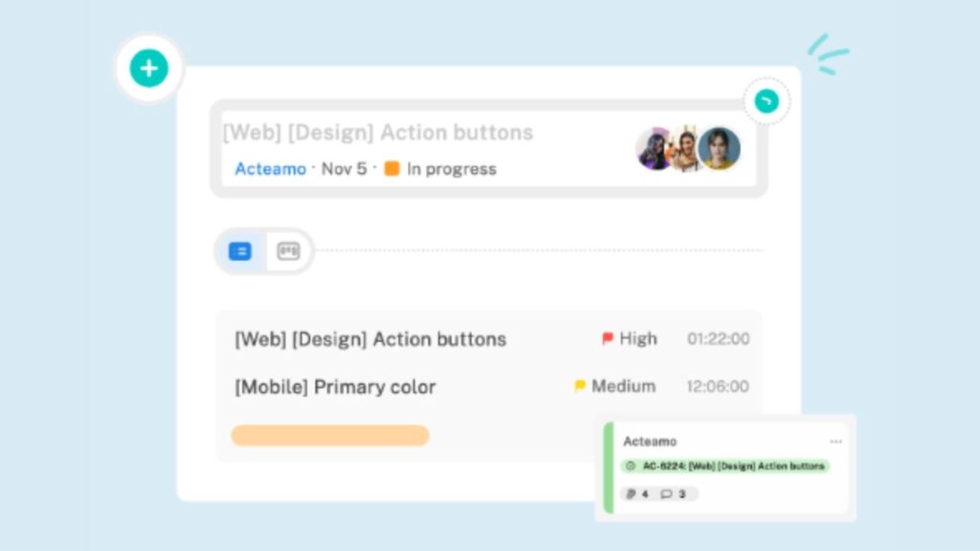The width and height of the screenshot is (980, 551).
Task: Click the AC-6224 green task tag
Action: tap(725, 467)
